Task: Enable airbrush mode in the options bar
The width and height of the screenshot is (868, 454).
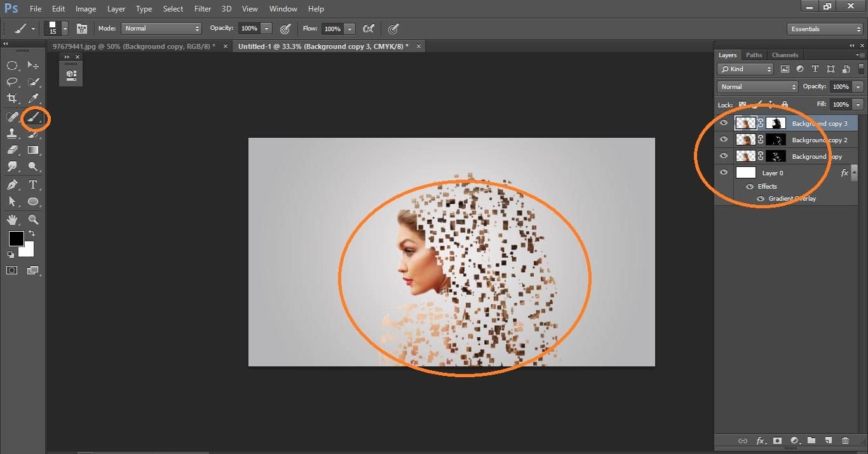Action: point(393,29)
